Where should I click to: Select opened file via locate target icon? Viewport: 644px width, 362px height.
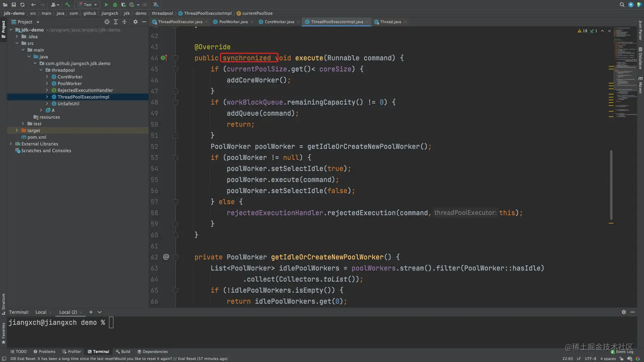pyautogui.click(x=107, y=22)
